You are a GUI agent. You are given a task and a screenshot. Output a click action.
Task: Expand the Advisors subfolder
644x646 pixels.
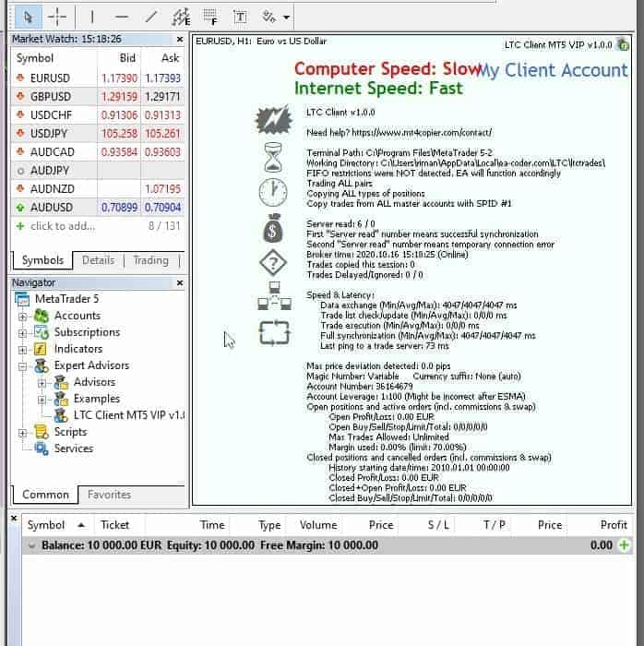(x=42, y=383)
